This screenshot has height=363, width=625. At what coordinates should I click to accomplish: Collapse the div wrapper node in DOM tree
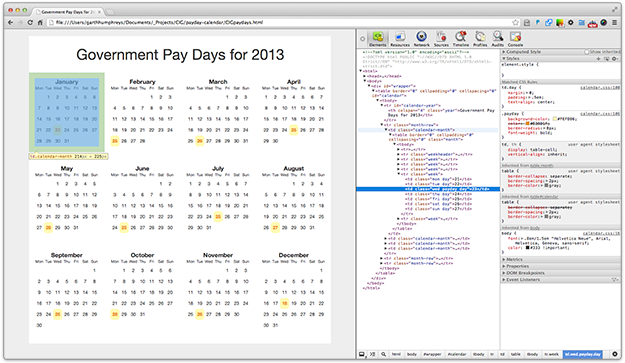(369, 86)
